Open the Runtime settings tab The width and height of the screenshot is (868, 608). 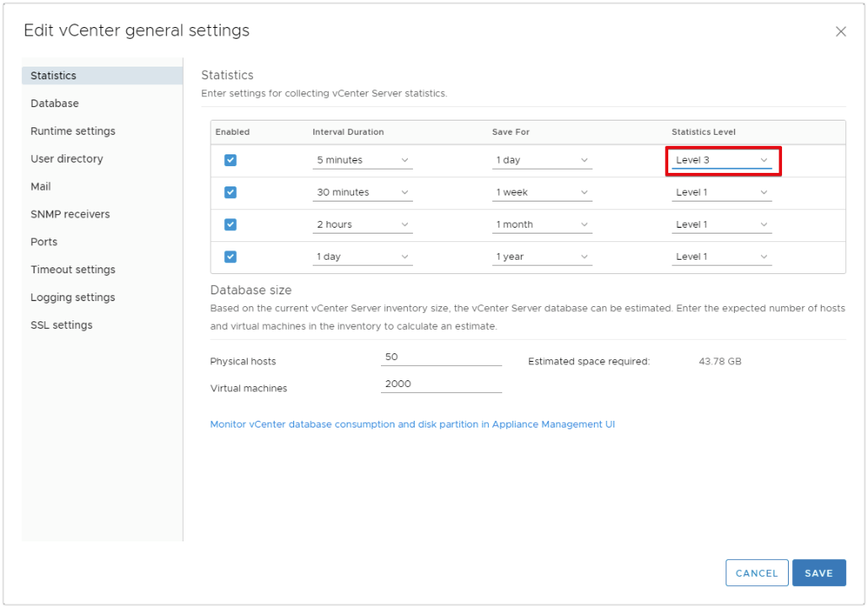click(102, 131)
